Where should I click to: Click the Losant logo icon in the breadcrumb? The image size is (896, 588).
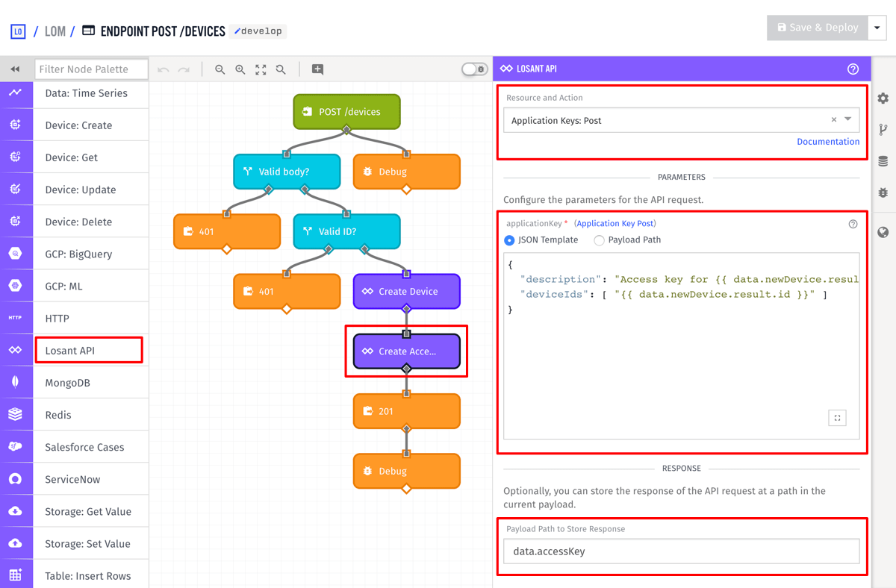(18, 31)
